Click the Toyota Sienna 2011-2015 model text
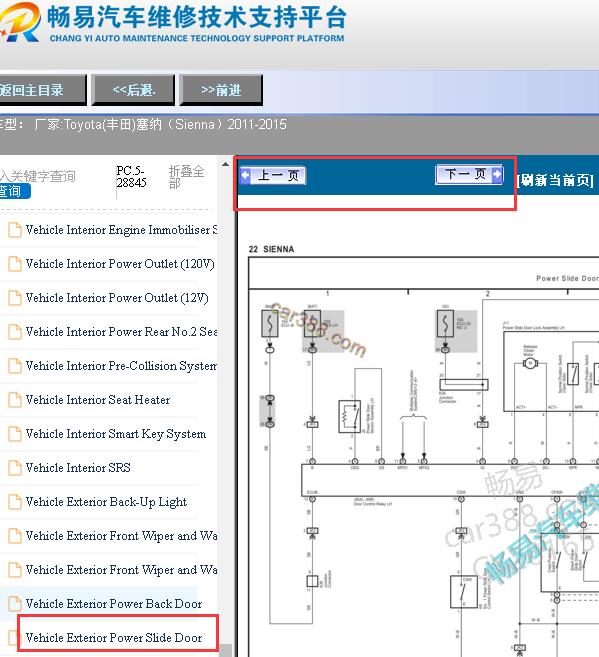 160,124
